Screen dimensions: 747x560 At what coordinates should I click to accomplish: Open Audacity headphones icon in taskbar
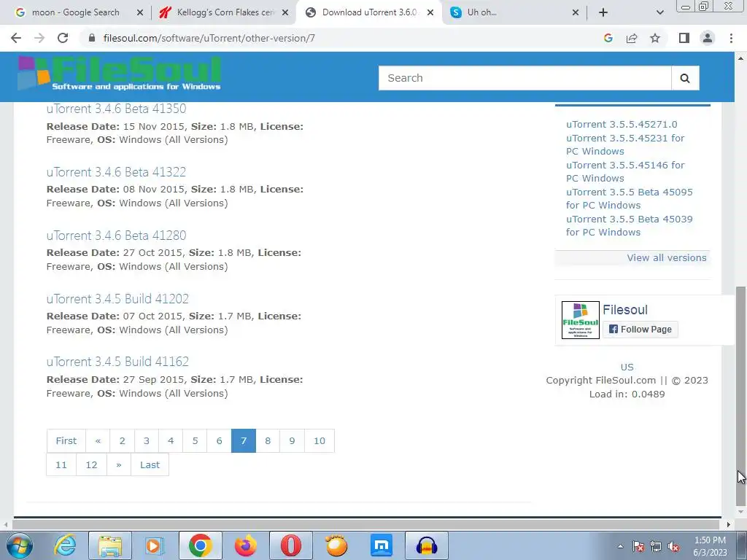tap(427, 545)
